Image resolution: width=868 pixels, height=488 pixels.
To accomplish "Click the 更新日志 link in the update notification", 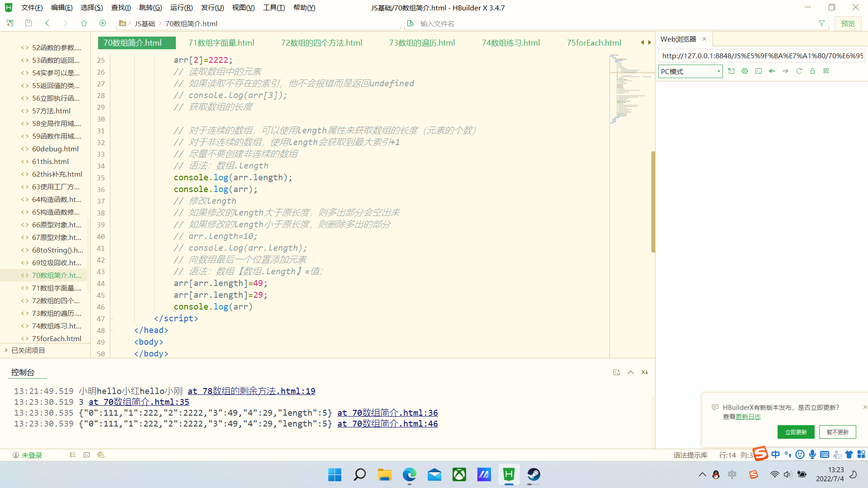I will coord(748,417).
